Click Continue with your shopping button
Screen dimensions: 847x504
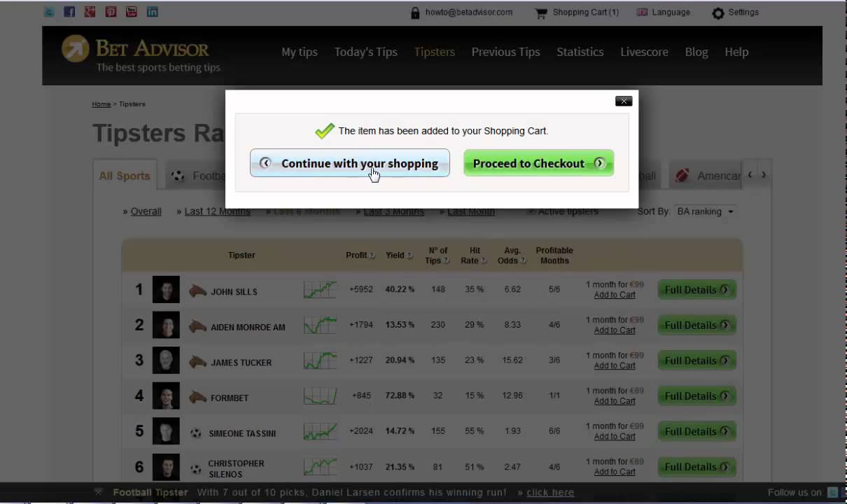point(350,163)
